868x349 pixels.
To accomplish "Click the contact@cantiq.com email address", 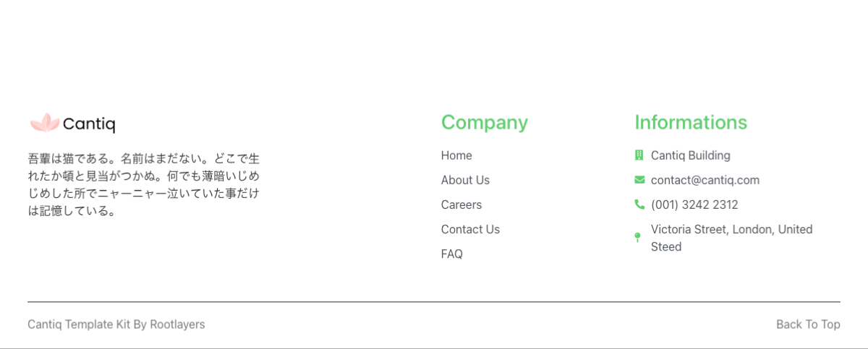I will 705,180.
